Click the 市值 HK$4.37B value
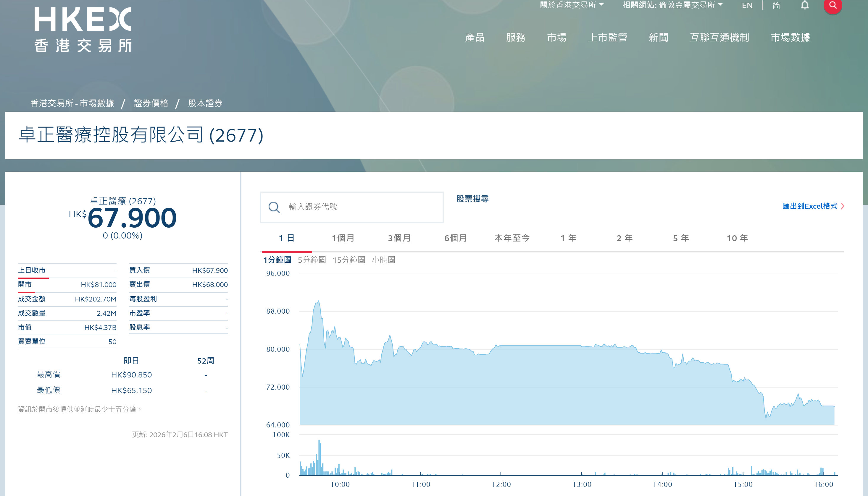The image size is (868, 496). click(100, 328)
